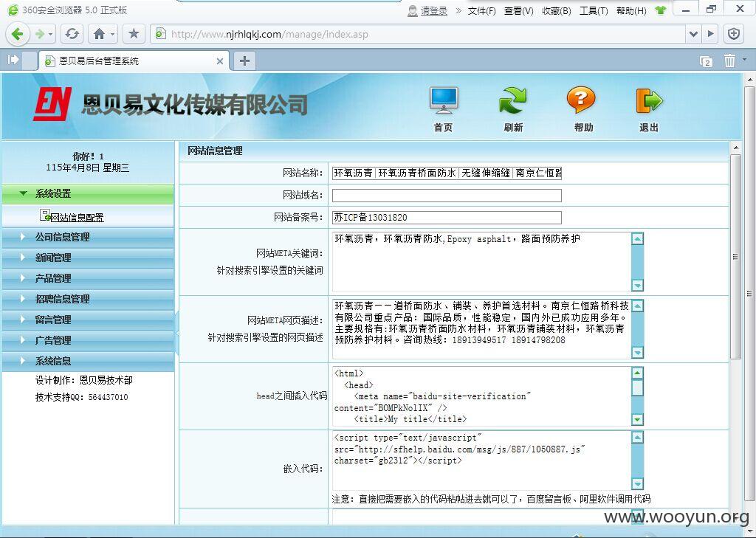Click the 技术支持QQ: 564437010 text
The height and width of the screenshot is (538, 756).
(x=81, y=397)
